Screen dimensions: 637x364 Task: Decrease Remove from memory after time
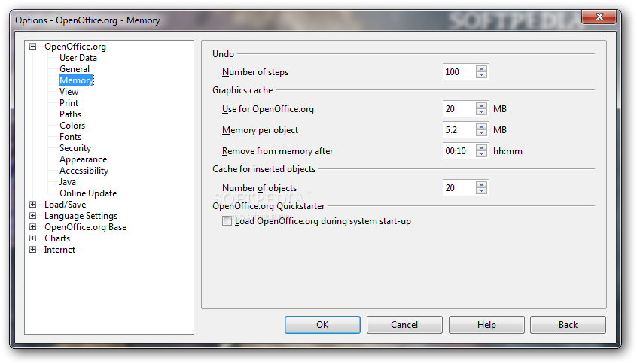coord(481,155)
